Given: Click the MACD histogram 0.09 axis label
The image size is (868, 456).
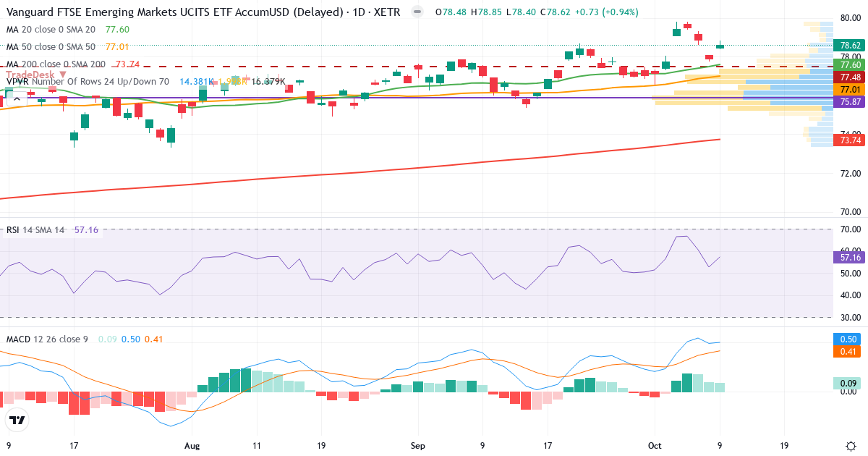Looking at the screenshot, I should click(848, 383).
